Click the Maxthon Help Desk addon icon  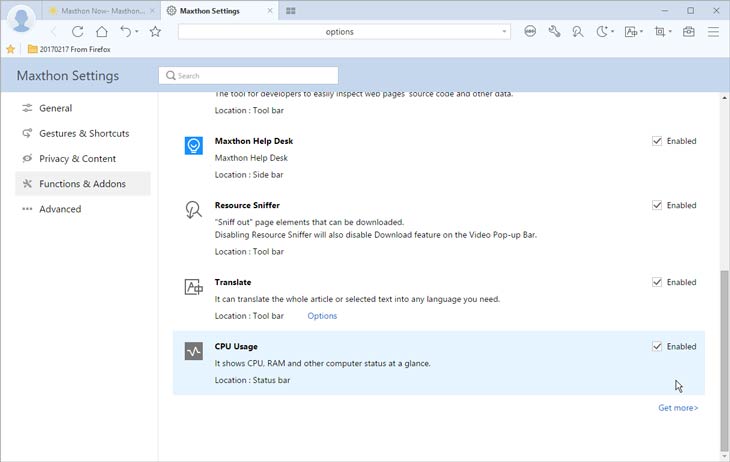[x=194, y=146]
